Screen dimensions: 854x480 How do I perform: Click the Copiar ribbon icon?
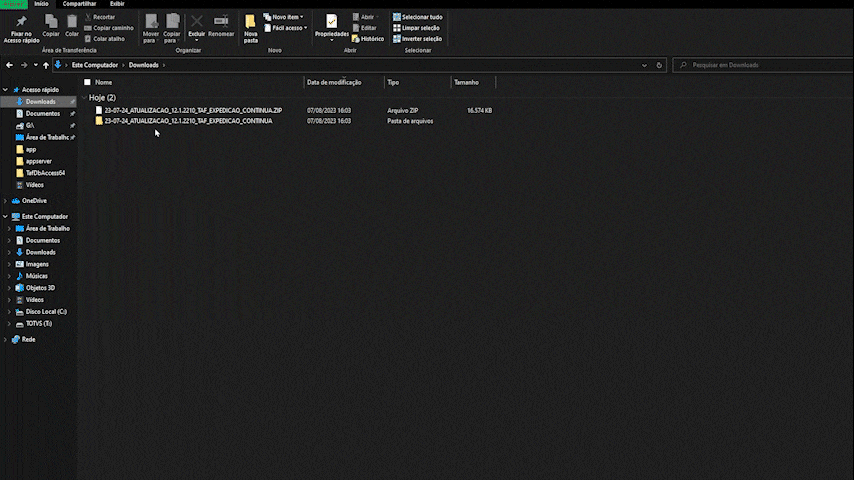pos(51,26)
